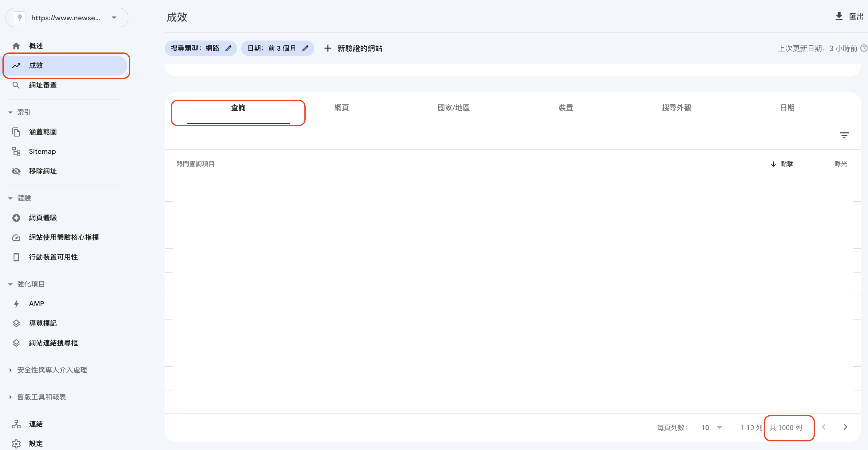Open the property selector dropdown

(114, 18)
